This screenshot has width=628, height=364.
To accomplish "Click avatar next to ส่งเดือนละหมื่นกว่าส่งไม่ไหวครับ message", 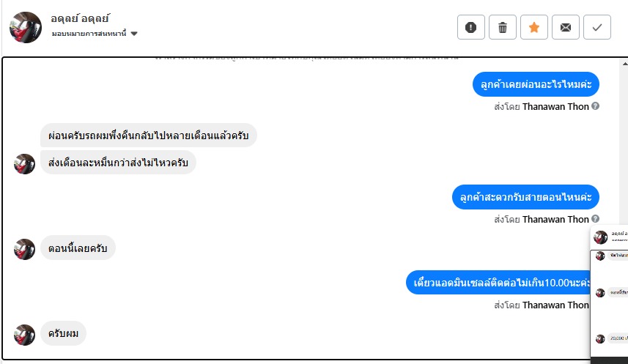I will [x=25, y=163].
